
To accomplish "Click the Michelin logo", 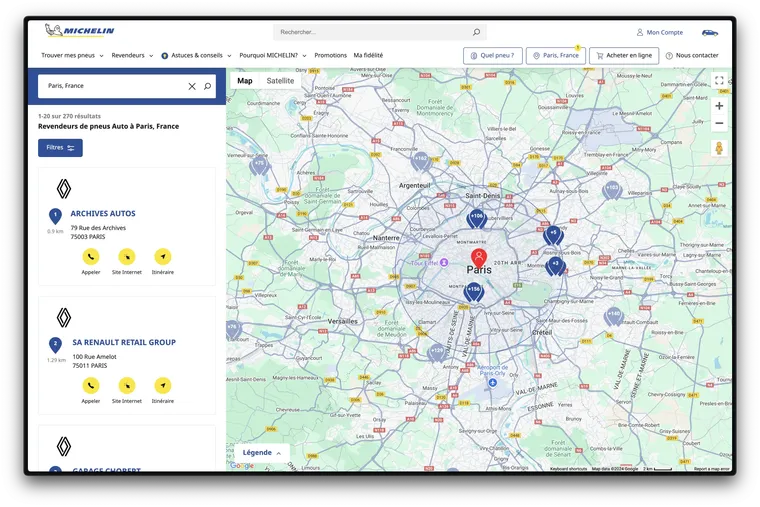I will (79, 31).
